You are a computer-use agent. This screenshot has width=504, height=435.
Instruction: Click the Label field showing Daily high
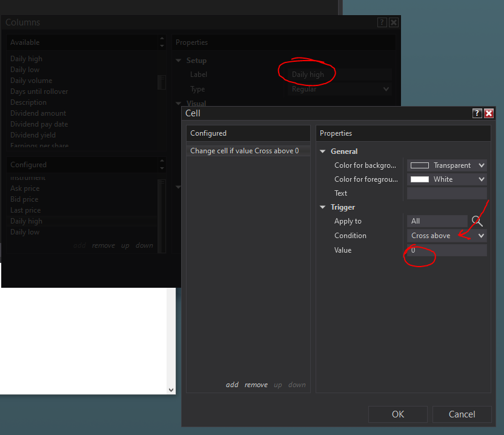pyautogui.click(x=338, y=75)
